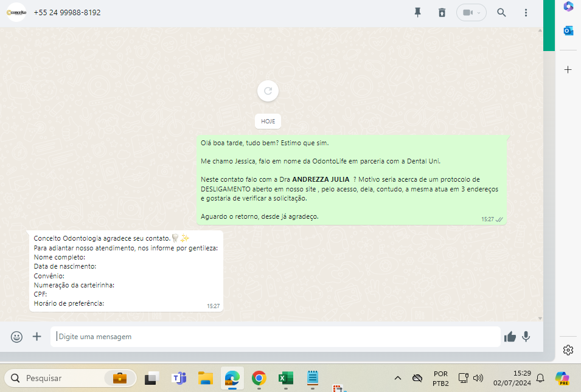This screenshot has width=581, height=392.
Task: Click the briefcase icon in search box
Action: [x=120, y=378]
